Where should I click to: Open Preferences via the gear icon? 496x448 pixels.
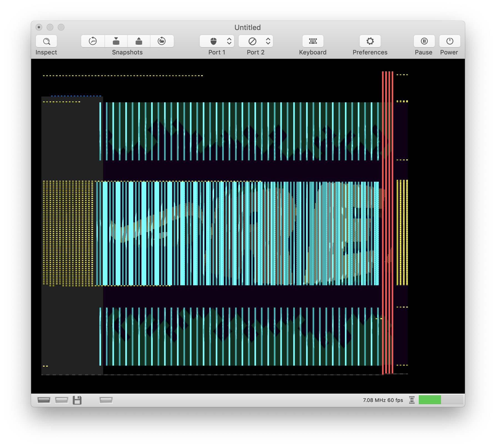(370, 41)
